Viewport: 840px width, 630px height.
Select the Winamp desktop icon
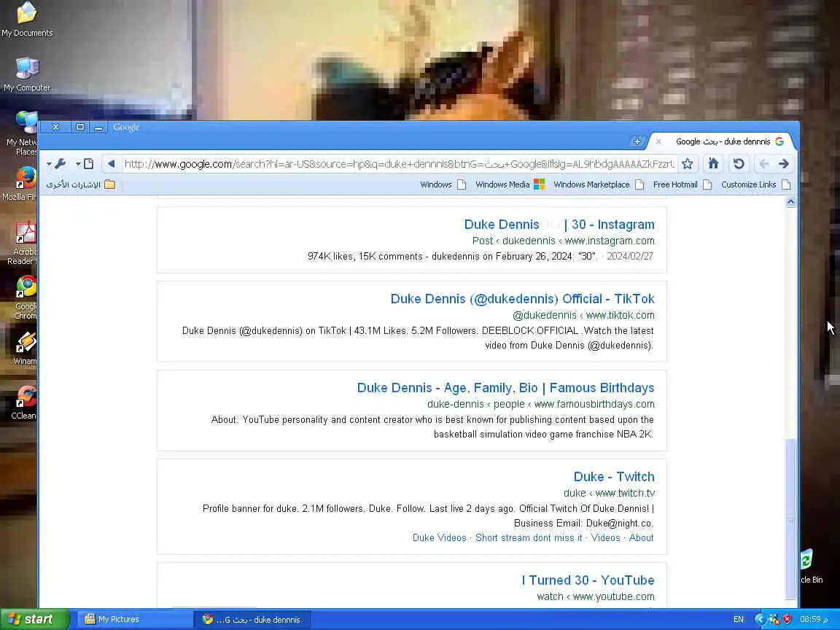(25, 349)
